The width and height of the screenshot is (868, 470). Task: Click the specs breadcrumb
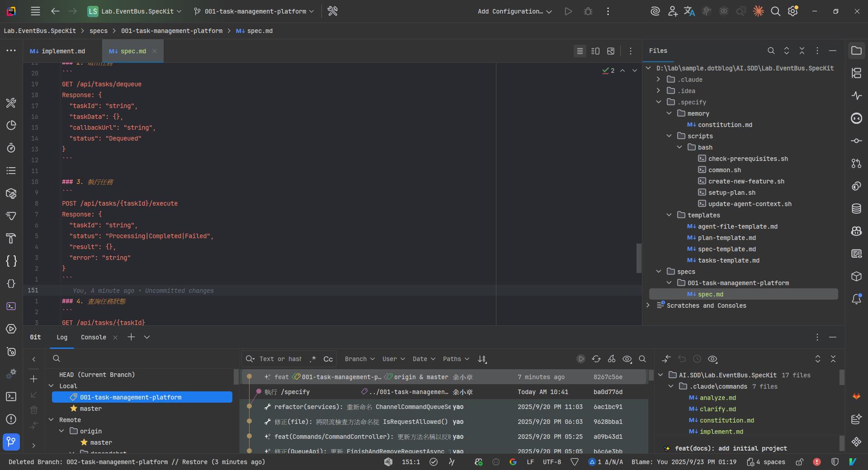click(99, 31)
